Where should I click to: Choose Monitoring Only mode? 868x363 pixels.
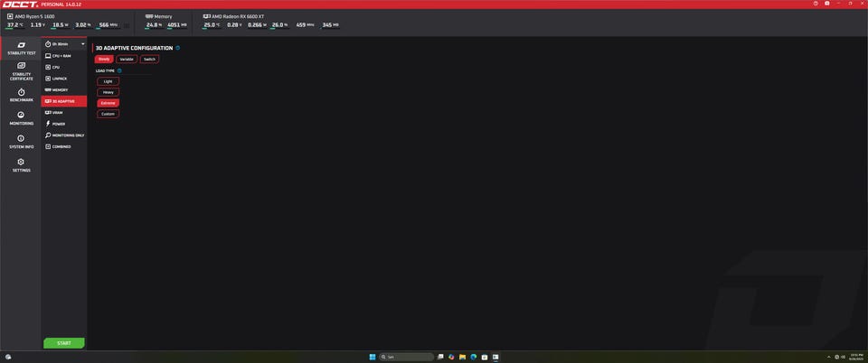pos(64,135)
